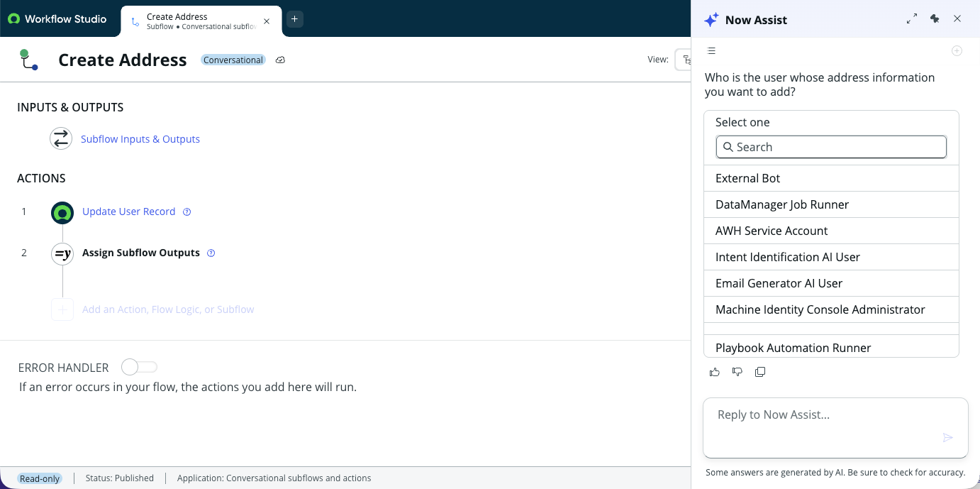Click the Conversational badge
Viewport: 980px width, 489px height.
[233, 60]
